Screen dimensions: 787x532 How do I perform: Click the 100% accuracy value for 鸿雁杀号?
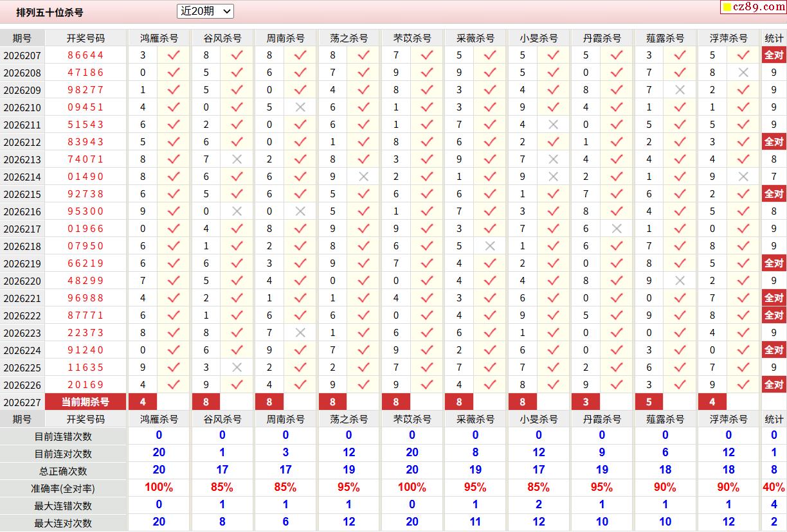click(159, 488)
